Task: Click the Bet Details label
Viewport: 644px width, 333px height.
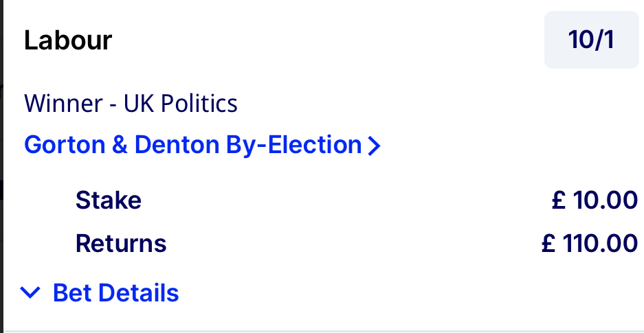Action: point(115,293)
